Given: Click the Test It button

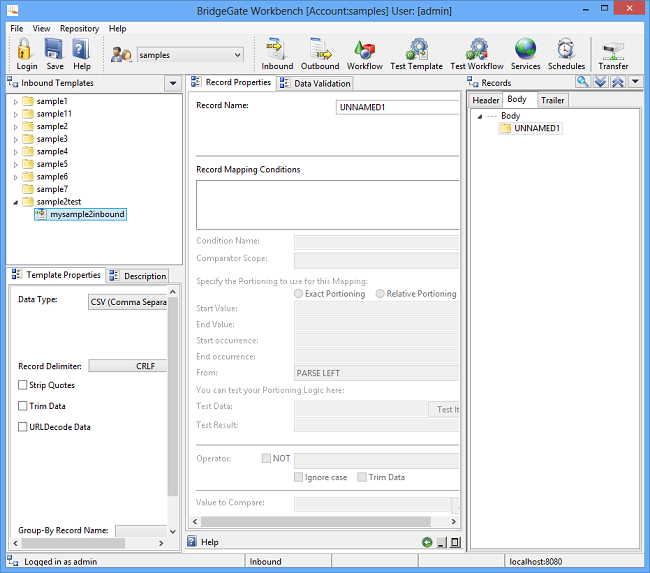Looking at the screenshot, I should pyautogui.click(x=444, y=409).
